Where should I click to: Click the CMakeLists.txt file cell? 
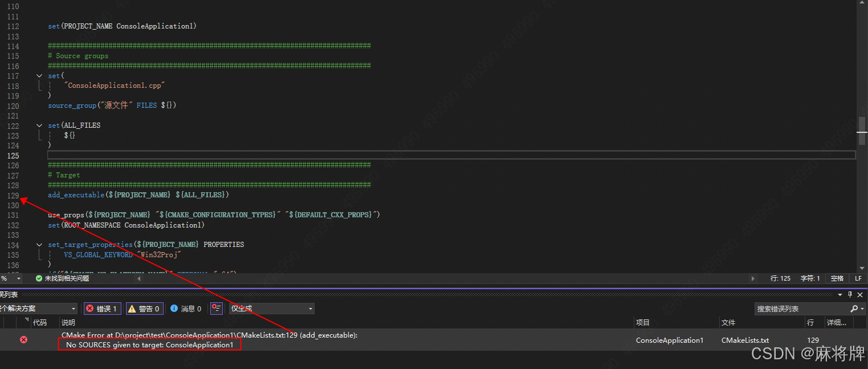pyautogui.click(x=745, y=340)
